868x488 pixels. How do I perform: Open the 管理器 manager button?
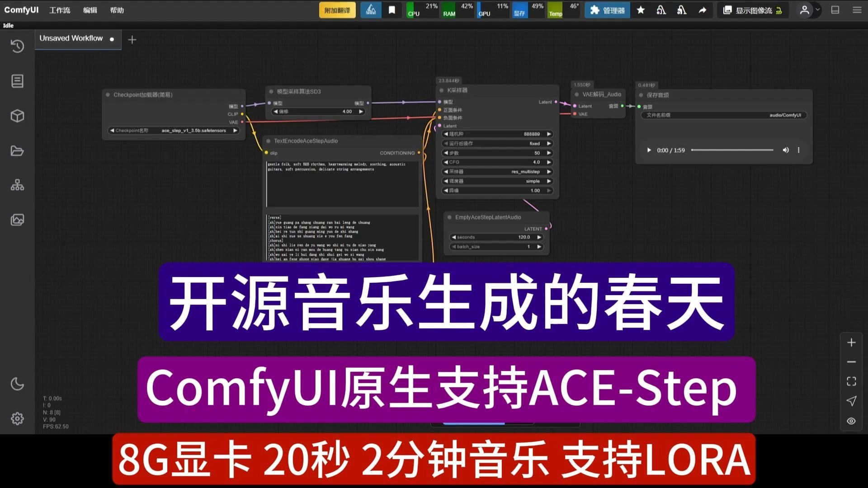pos(608,10)
